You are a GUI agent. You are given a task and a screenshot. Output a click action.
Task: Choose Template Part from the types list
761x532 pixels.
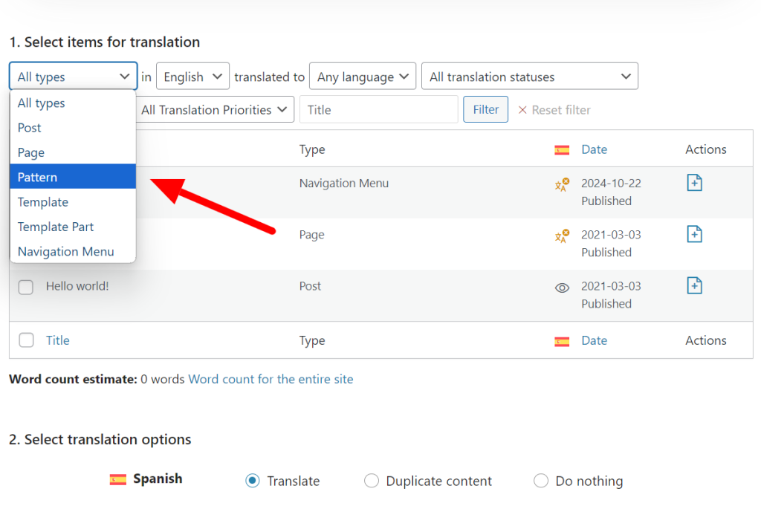tap(73, 227)
